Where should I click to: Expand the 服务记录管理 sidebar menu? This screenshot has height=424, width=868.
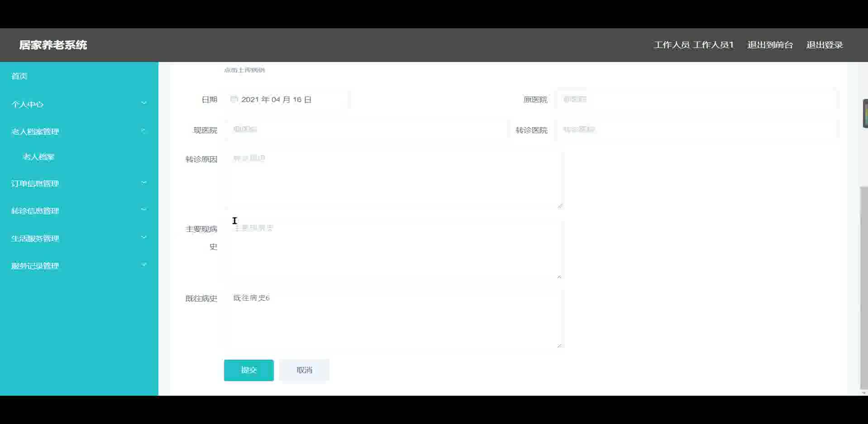coord(79,266)
